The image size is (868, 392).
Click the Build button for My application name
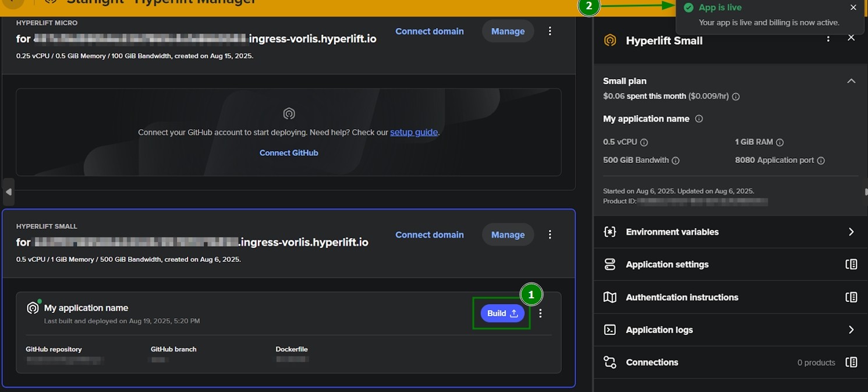[502, 313]
